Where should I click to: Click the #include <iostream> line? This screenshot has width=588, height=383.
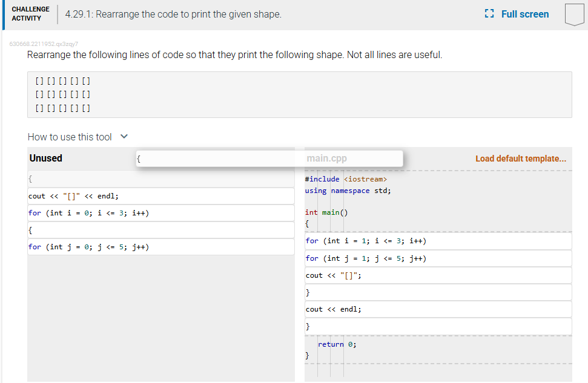click(x=346, y=179)
